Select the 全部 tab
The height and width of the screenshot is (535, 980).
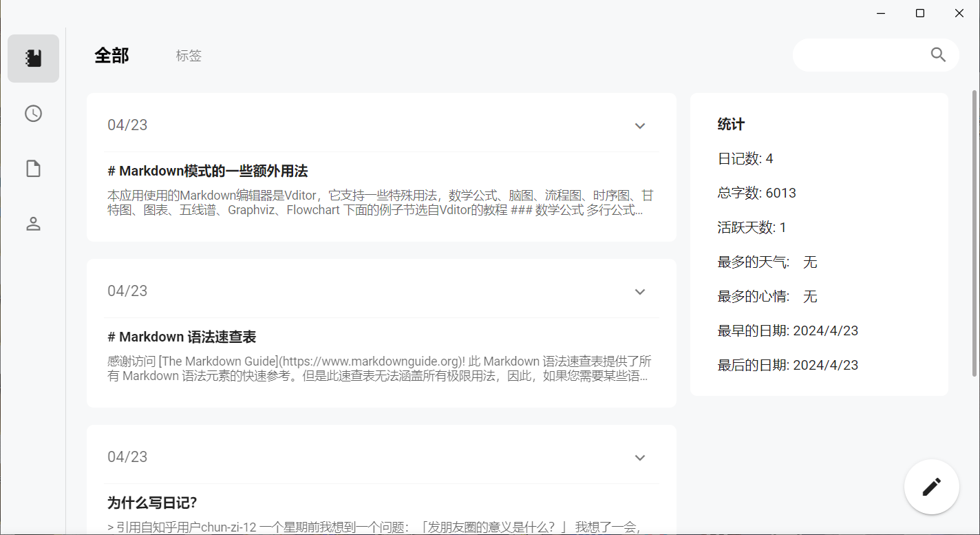point(112,56)
